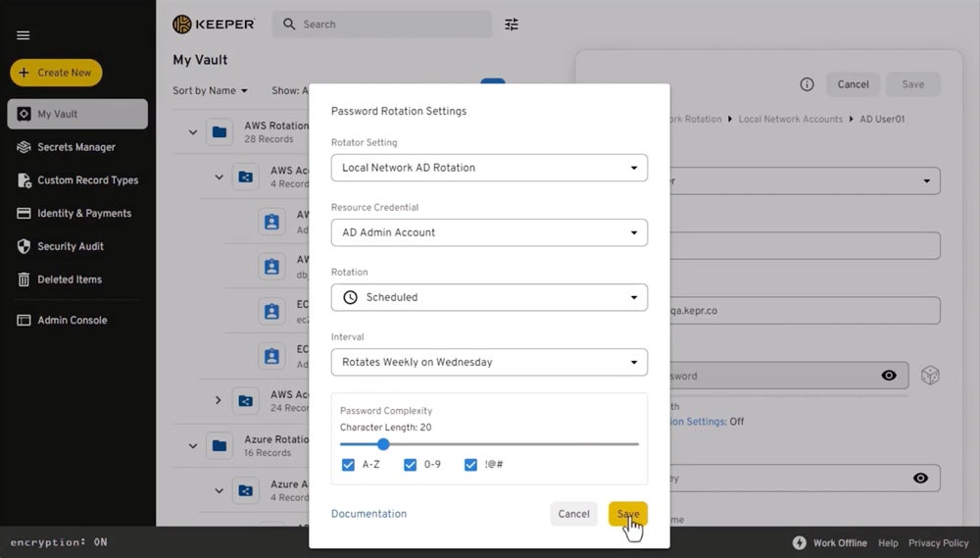Click the Keeper logo

[x=214, y=25]
